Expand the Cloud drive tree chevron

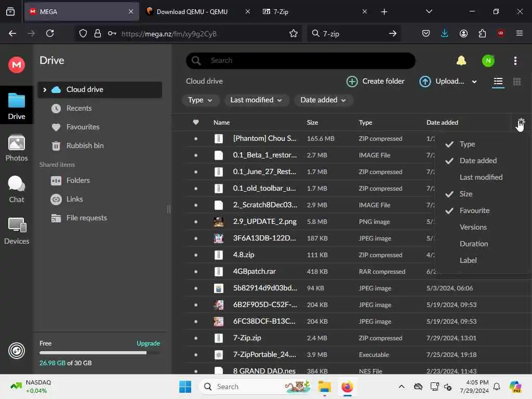click(x=45, y=89)
